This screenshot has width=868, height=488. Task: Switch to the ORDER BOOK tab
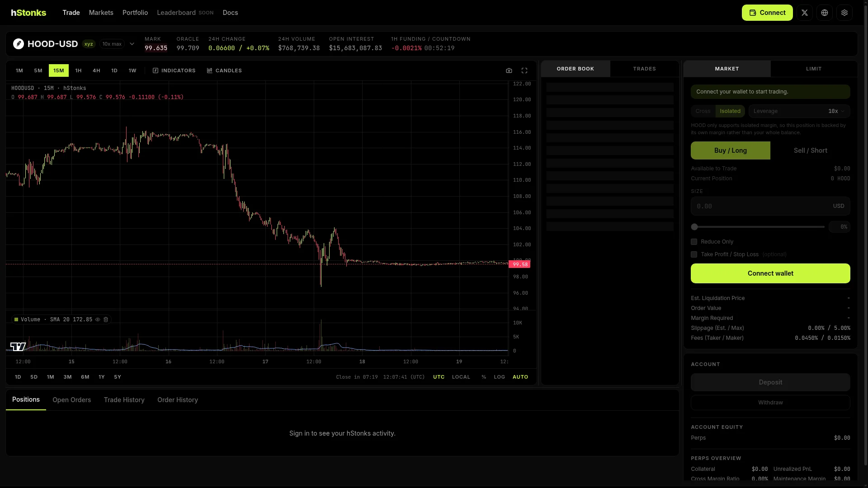point(576,69)
